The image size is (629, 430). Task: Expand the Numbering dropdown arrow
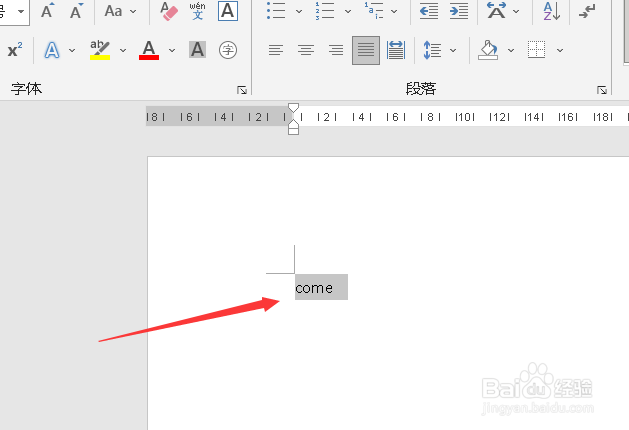click(348, 11)
